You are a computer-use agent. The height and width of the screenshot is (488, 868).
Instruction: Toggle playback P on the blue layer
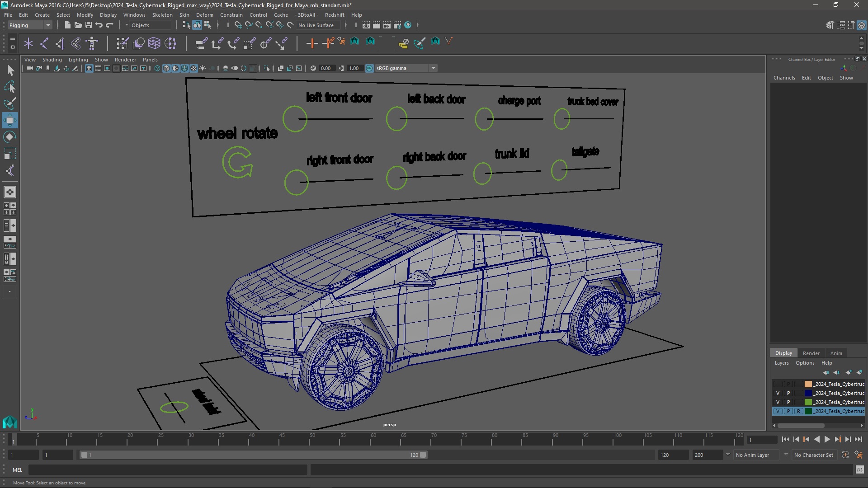(788, 393)
